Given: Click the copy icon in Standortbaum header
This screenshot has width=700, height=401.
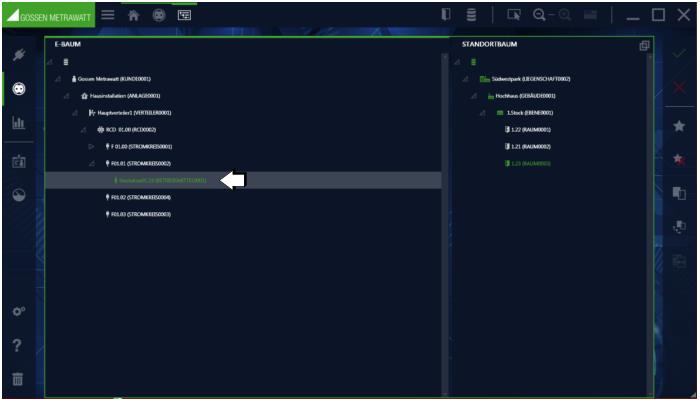Looking at the screenshot, I should point(644,46).
